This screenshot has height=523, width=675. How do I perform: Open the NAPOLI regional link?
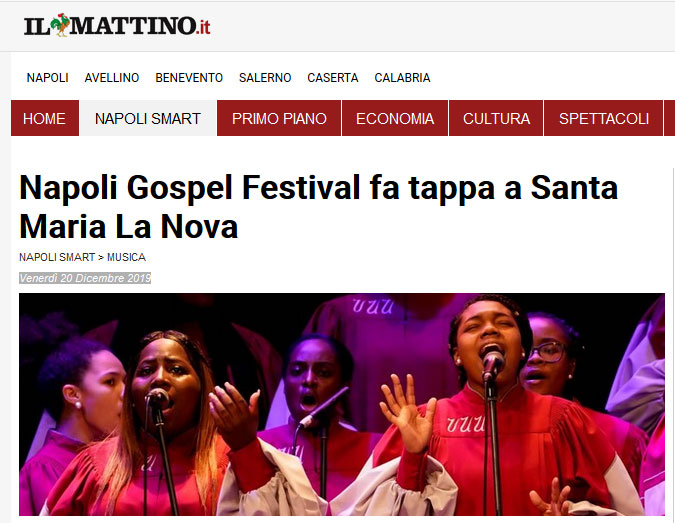pyautogui.click(x=47, y=77)
